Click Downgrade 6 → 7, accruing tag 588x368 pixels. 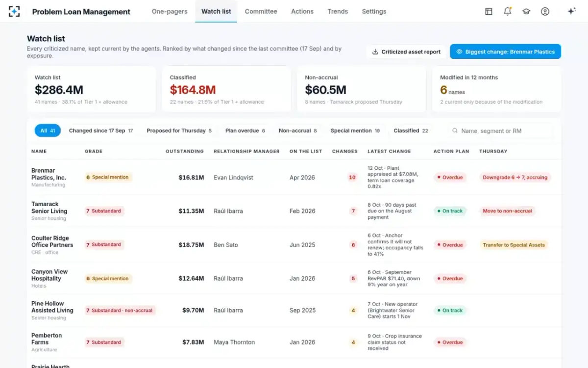[515, 177]
